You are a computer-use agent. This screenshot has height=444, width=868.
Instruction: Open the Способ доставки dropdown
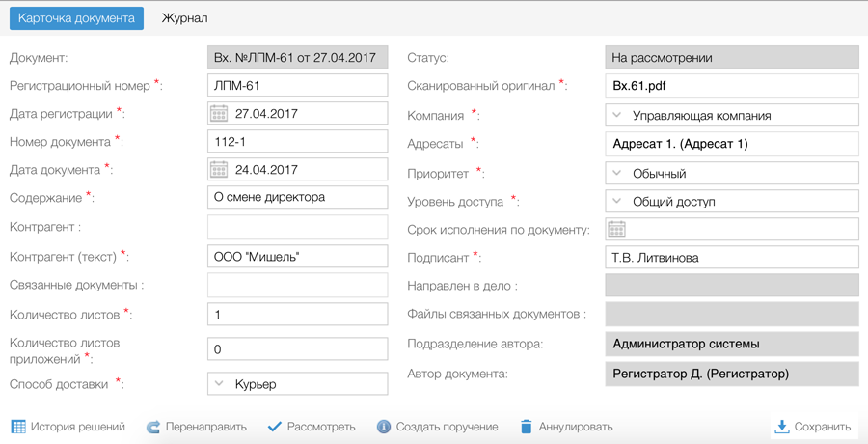[x=219, y=384]
